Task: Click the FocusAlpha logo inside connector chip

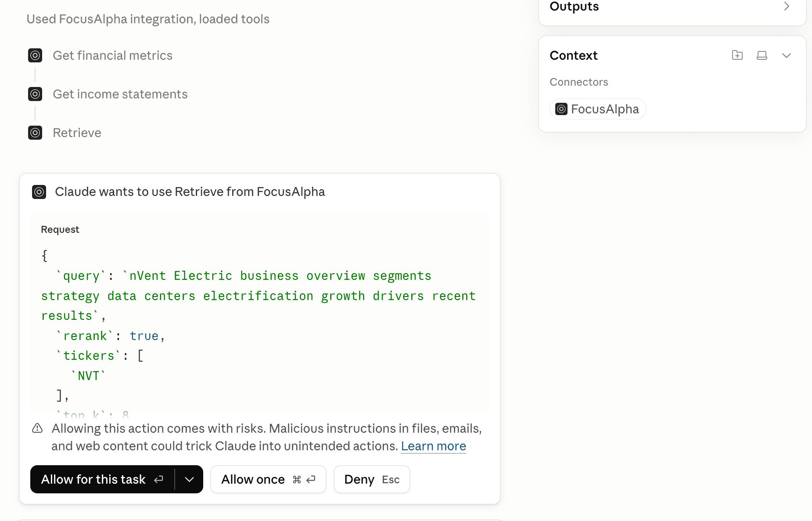Action: coord(561,109)
